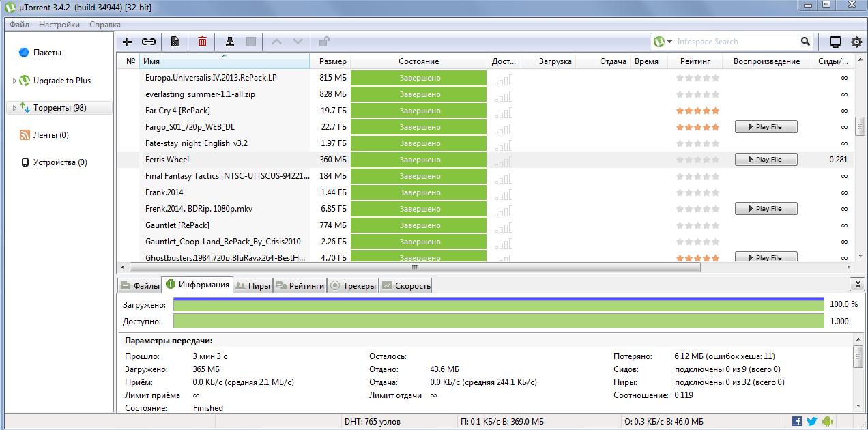
Task: Click the torrent list vertical scrollbar thumb
Action: (x=860, y=127)
